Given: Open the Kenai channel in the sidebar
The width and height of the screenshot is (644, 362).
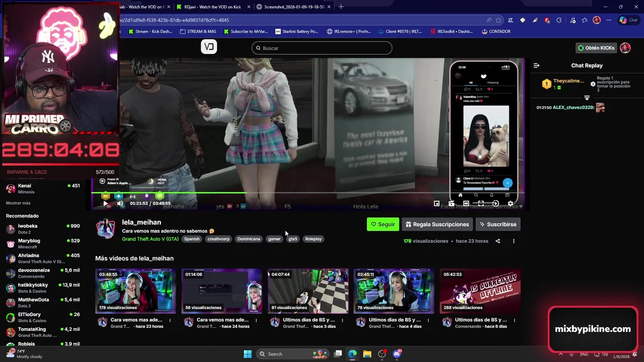Looking at the screenshot, I should point(43,189).
